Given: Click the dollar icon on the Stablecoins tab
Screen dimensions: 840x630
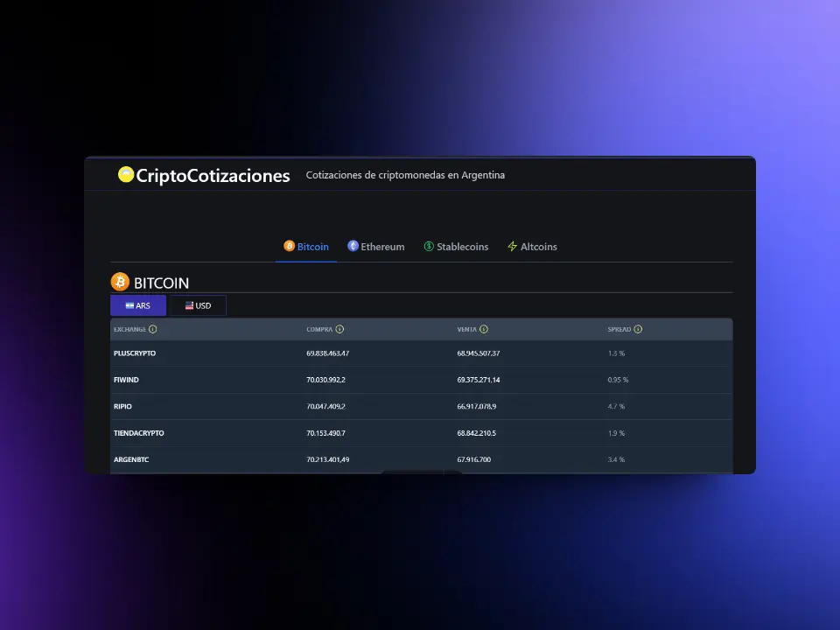Looking at the screenshot, I should tap(429, 247).
